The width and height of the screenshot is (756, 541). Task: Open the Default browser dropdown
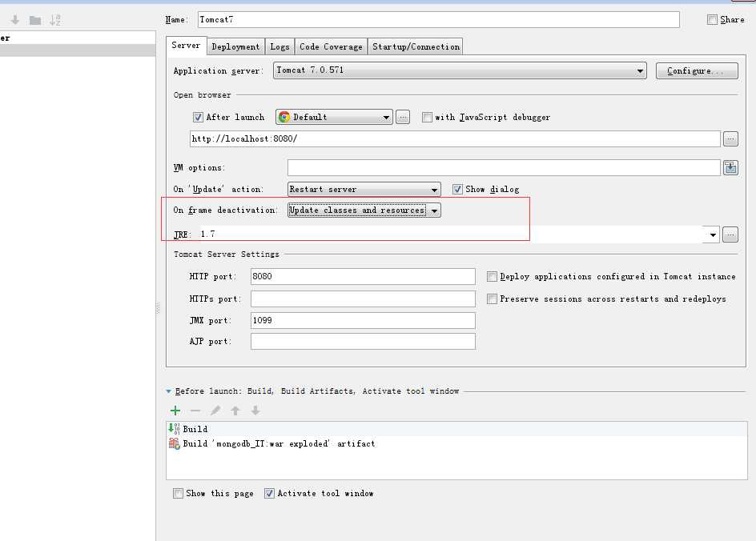tap(334, 117)
